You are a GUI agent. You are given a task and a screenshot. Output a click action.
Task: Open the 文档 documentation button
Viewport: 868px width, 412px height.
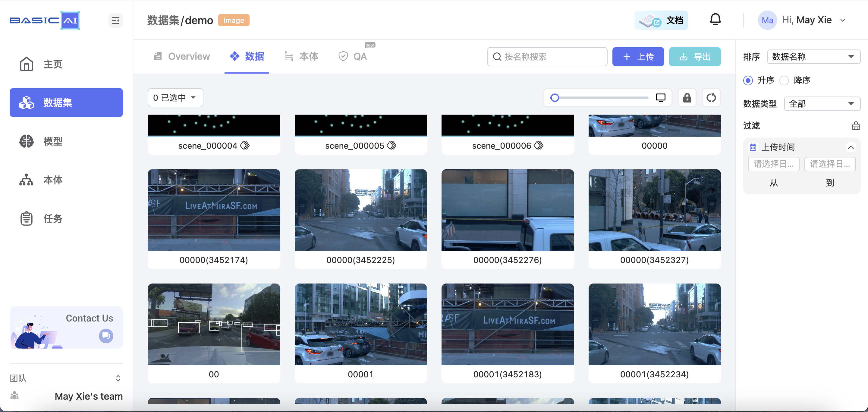click(x=661, y=21)
